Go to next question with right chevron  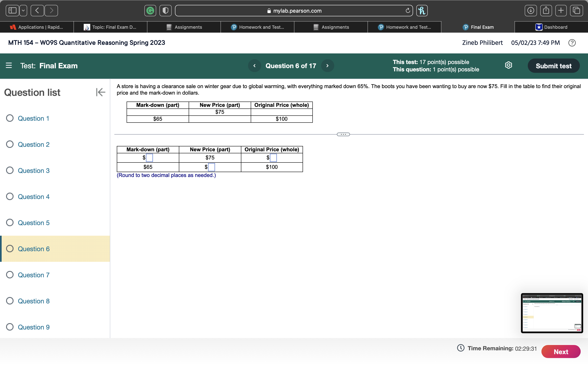(327, 65)
